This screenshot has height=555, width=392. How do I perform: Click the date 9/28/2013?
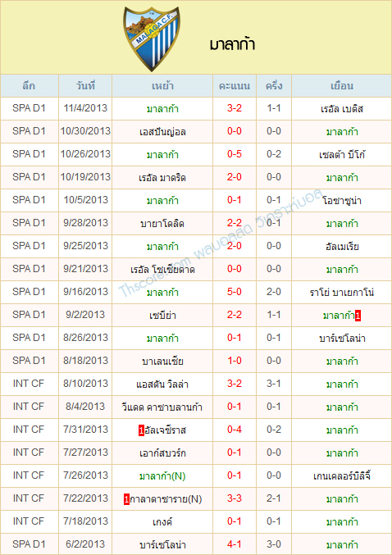point(85,223)
